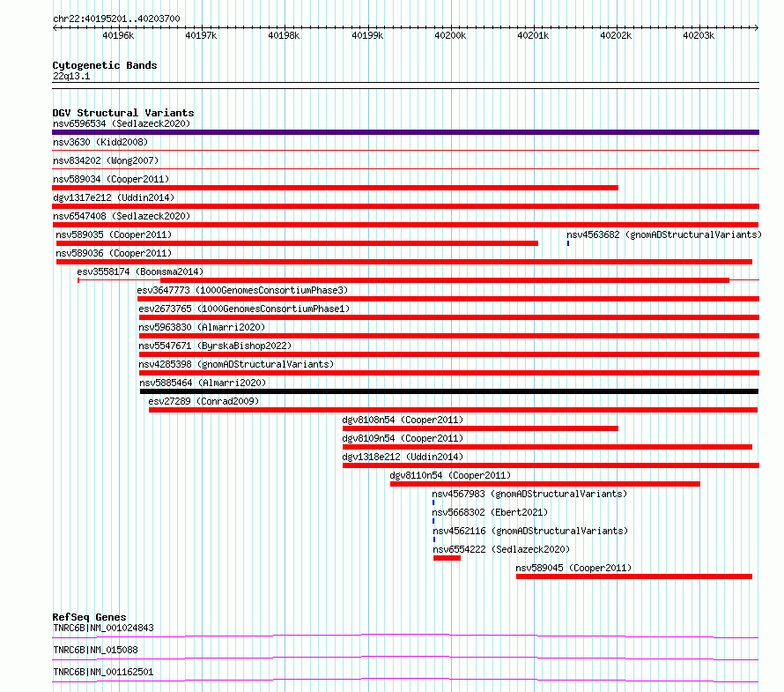Click the nsv834202 (Wong2007) label

[x=106, y=160]
